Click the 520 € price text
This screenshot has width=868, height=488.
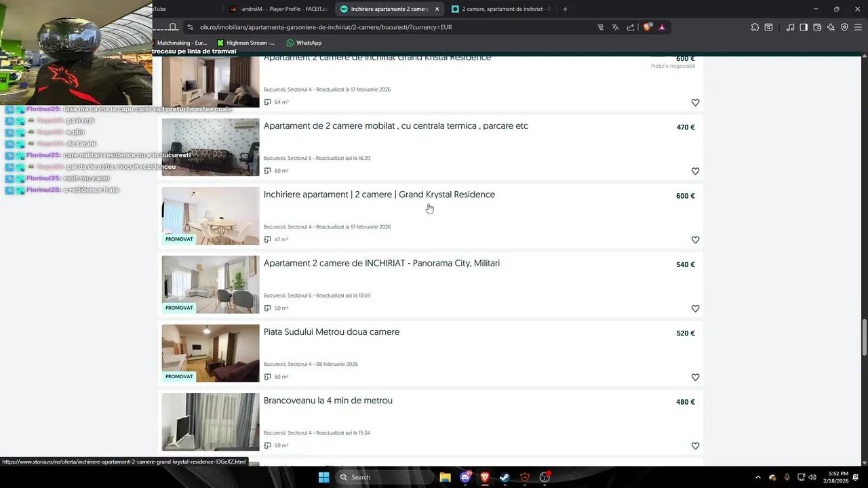[x=686, y=333]
